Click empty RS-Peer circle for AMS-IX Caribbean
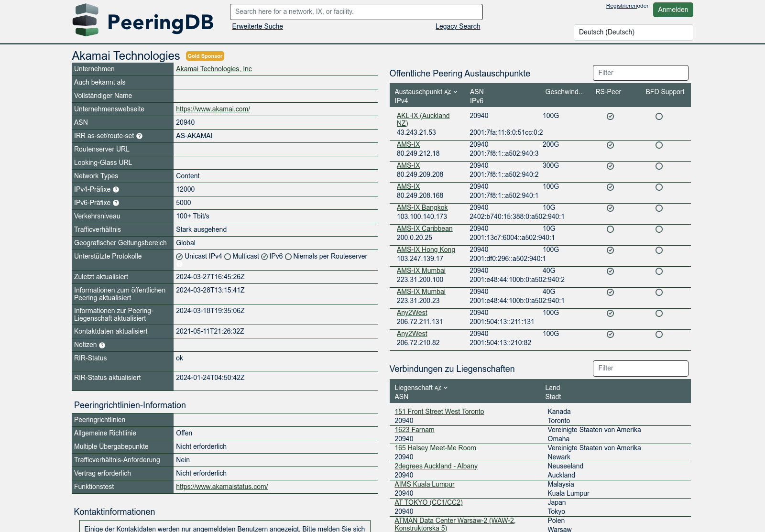This screenshot has height=532, width=765. coord(610,229)
